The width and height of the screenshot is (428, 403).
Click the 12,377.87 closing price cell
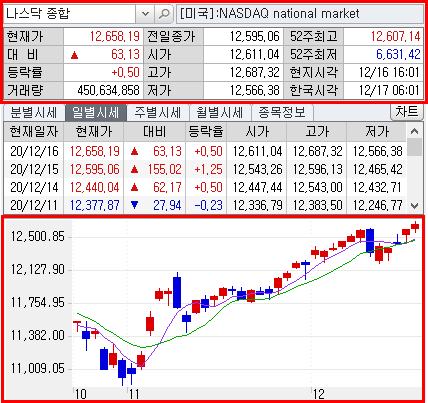[95, 205]
